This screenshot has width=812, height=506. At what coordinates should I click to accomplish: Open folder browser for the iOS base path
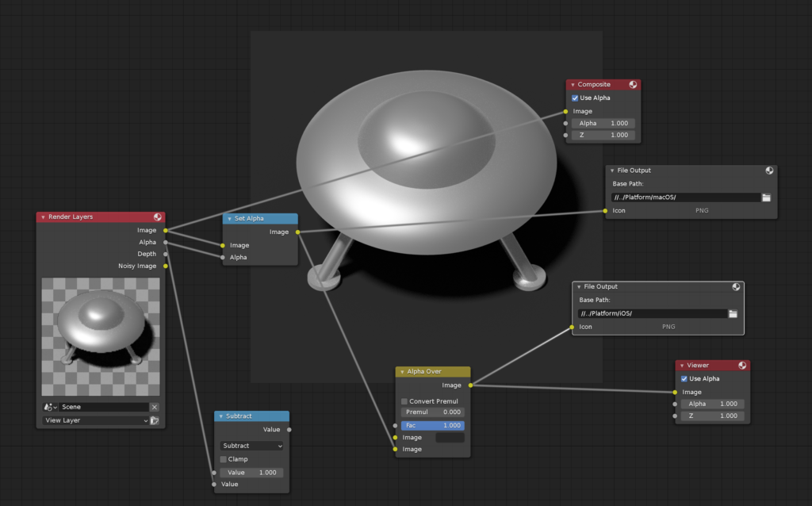point(733,313)
